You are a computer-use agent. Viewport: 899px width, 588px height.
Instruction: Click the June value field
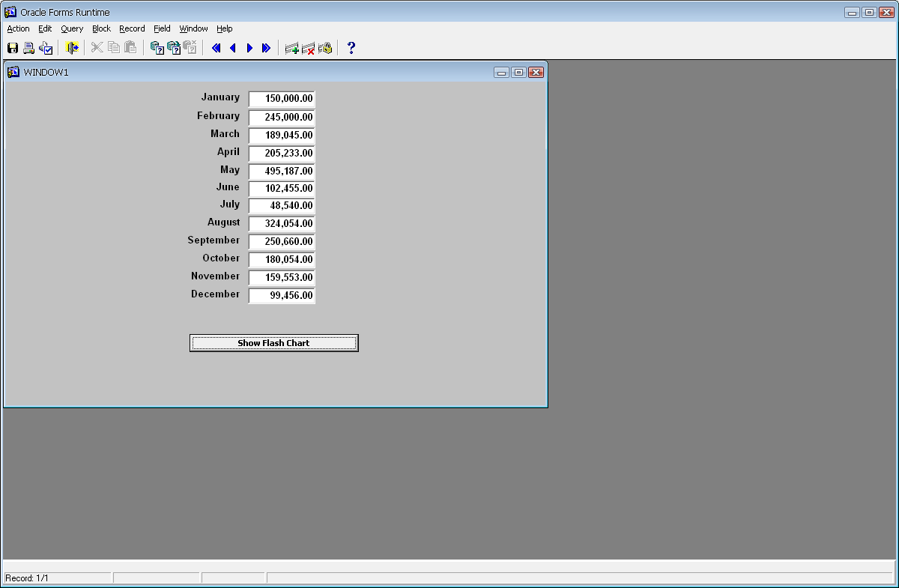click(282, 189)
